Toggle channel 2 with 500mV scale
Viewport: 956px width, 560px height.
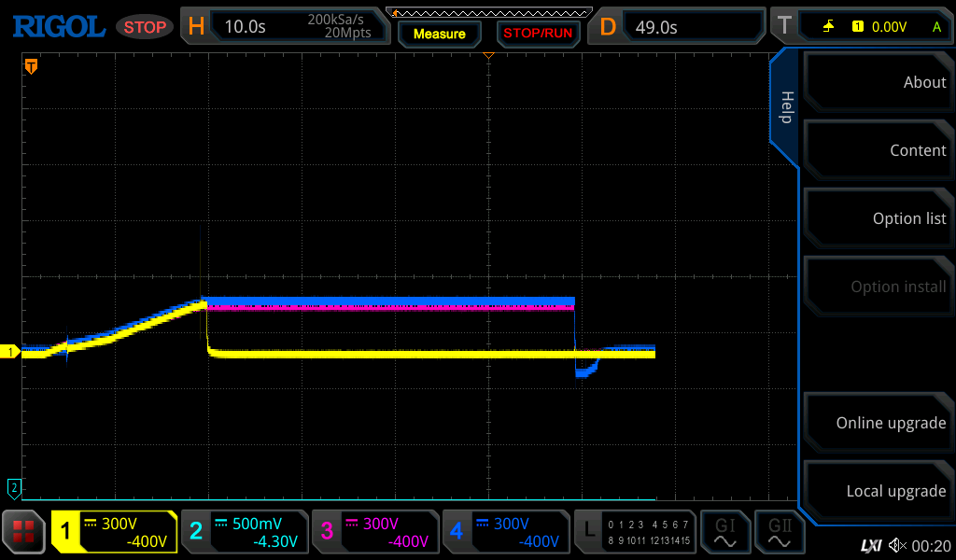pos(245,532)
